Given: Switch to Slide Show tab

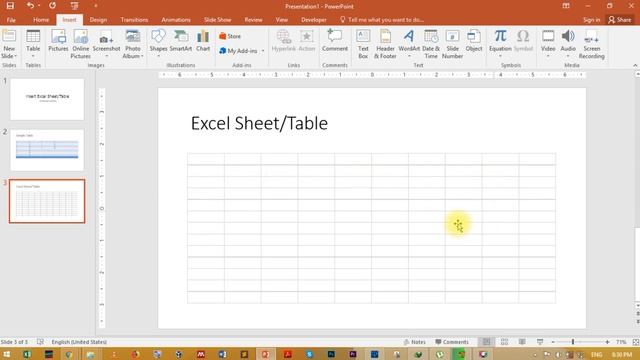Looking at the screenshot, I should coord(218,20).
